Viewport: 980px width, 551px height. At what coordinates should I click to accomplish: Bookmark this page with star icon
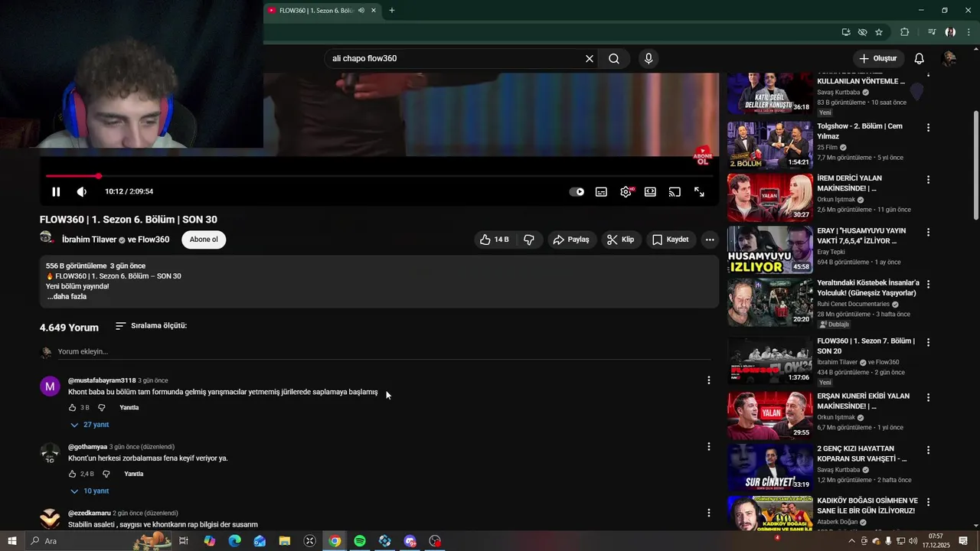click(x=879, y=32)
